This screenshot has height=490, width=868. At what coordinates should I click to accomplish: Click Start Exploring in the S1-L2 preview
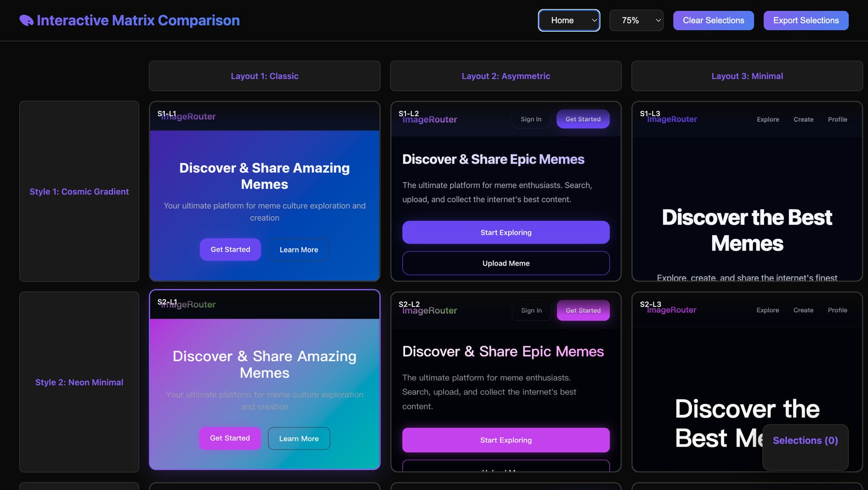(x=506, y=233)
